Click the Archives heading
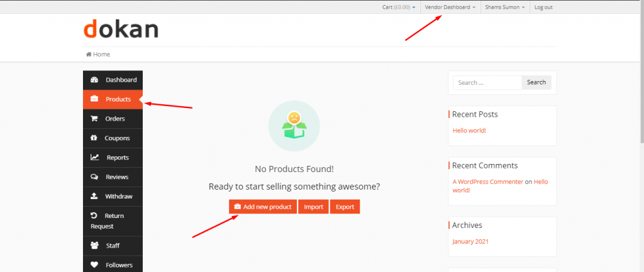Screen dimensions: 644x272 pyautogui.click(x=467, y=225)
